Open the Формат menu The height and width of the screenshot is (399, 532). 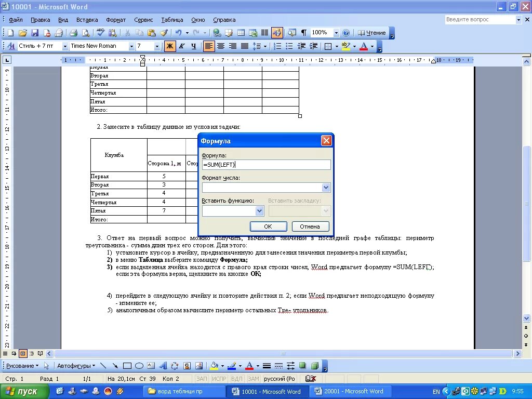click(116, 20)
